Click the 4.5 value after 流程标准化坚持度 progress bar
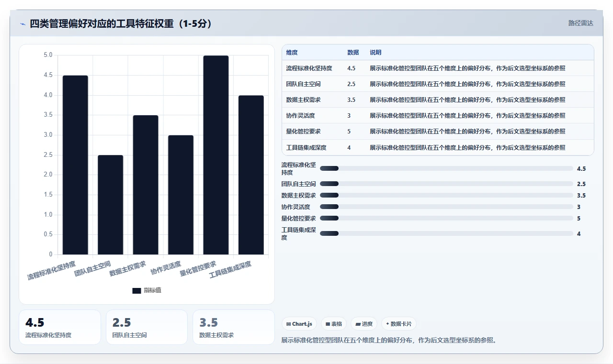613x364 pixels. click(x=581, y=168)
